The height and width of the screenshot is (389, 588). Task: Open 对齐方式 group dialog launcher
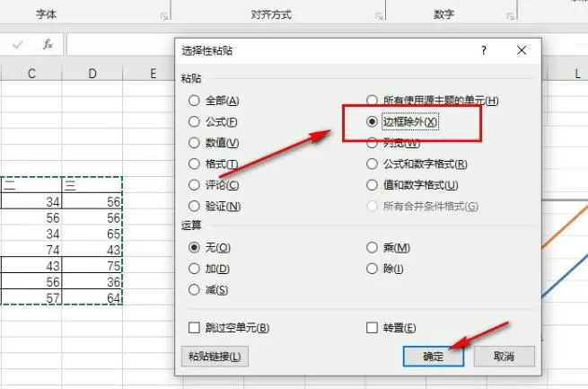(x=379, y=16)
